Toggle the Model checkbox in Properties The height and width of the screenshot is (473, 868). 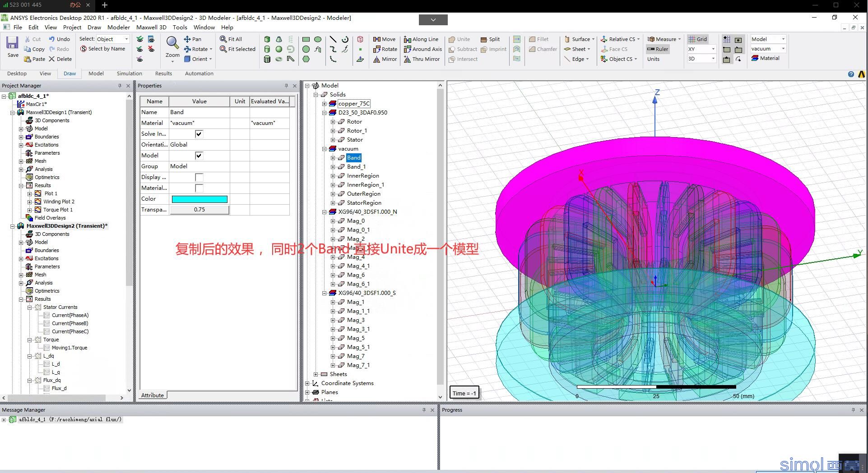point(199,156)
